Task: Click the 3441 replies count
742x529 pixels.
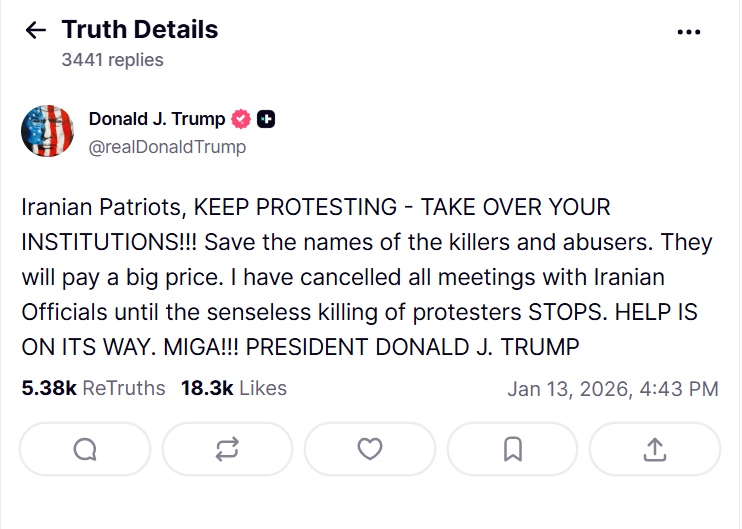Action: tap(112, 60)
